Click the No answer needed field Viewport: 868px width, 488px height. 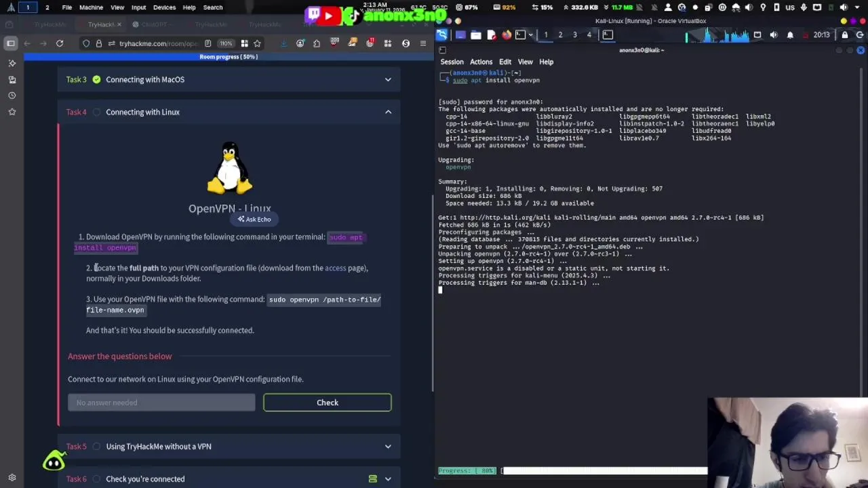[x=161, y=403]
